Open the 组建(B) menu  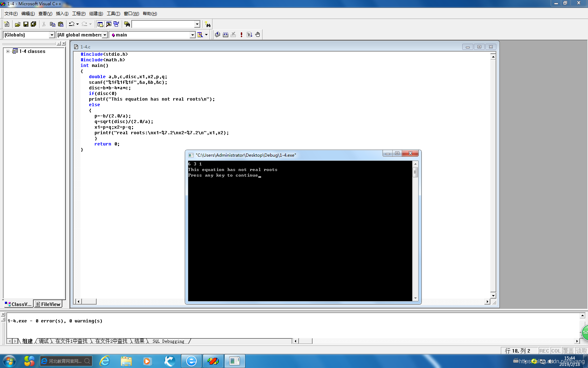[96, 14]
